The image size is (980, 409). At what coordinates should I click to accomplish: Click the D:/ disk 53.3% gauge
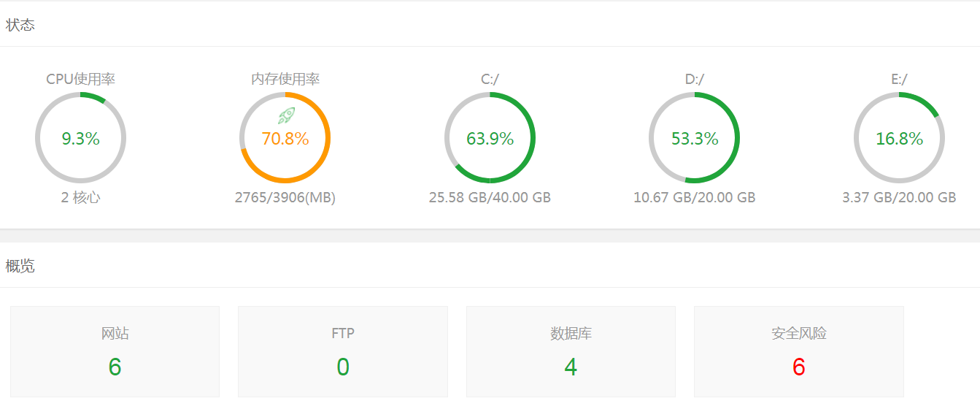coord(695,138)
